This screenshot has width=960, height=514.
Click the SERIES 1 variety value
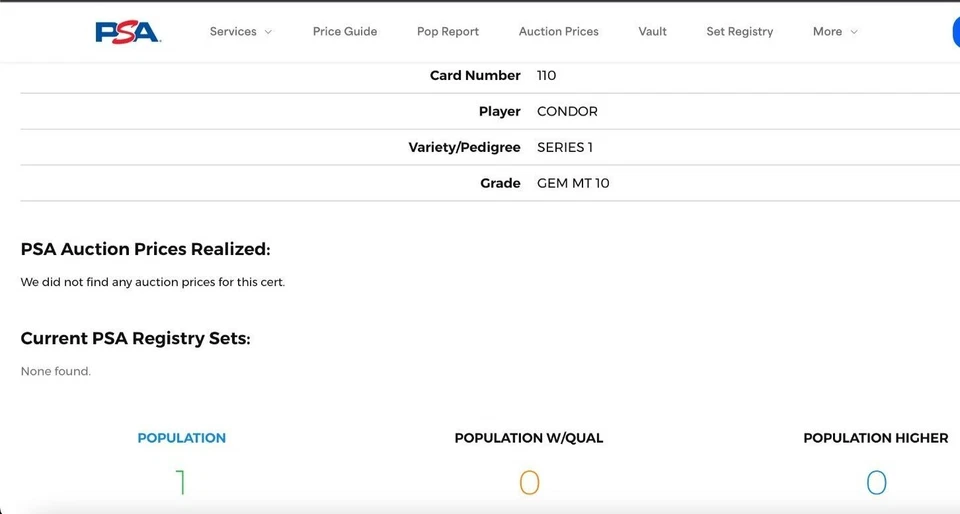tap(564, 147)
